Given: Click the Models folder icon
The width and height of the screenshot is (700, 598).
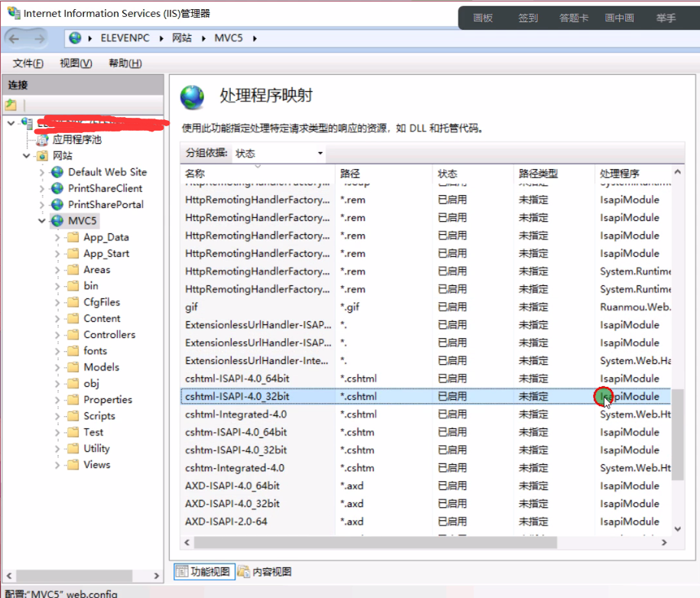Looking at the screenshot, I should coord(73,367).
